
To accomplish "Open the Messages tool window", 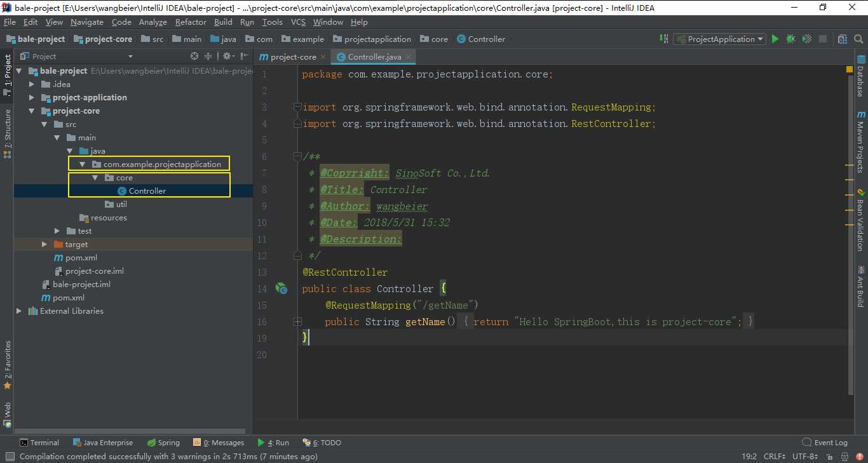I will pos(219,443).
